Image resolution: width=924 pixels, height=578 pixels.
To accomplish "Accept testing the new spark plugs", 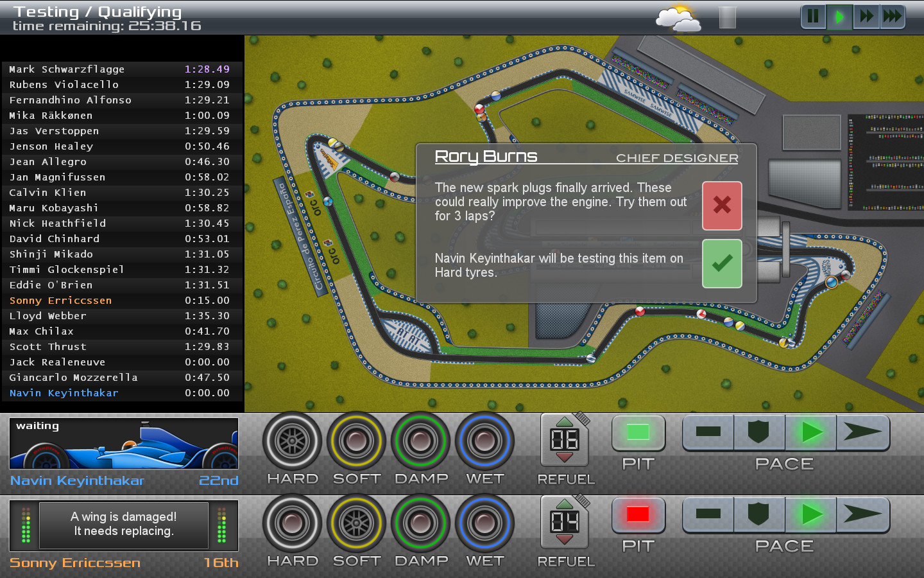I will pos(722,263).
